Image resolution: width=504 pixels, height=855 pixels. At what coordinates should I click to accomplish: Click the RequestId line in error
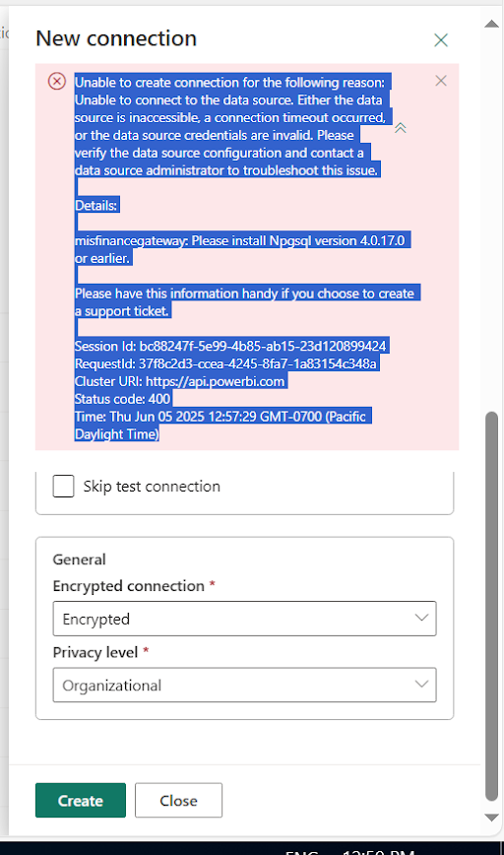tap(225, 363)
